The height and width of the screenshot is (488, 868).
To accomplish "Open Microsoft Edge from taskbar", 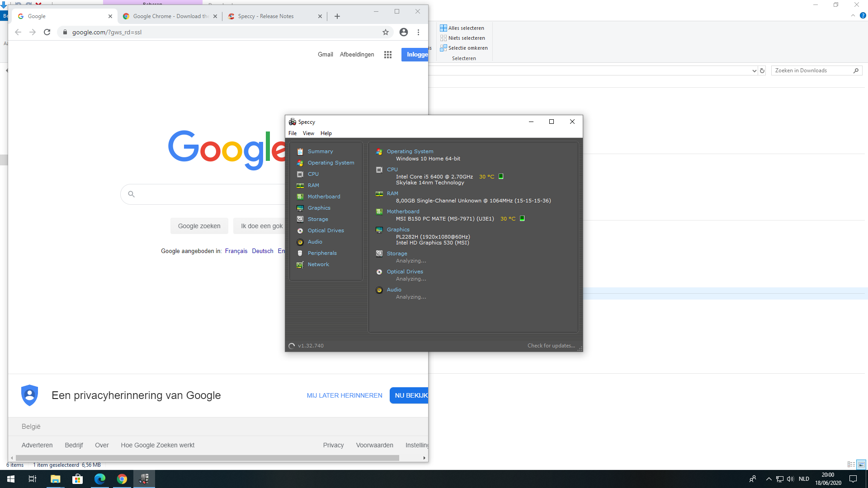I will (x=99, y=479).
